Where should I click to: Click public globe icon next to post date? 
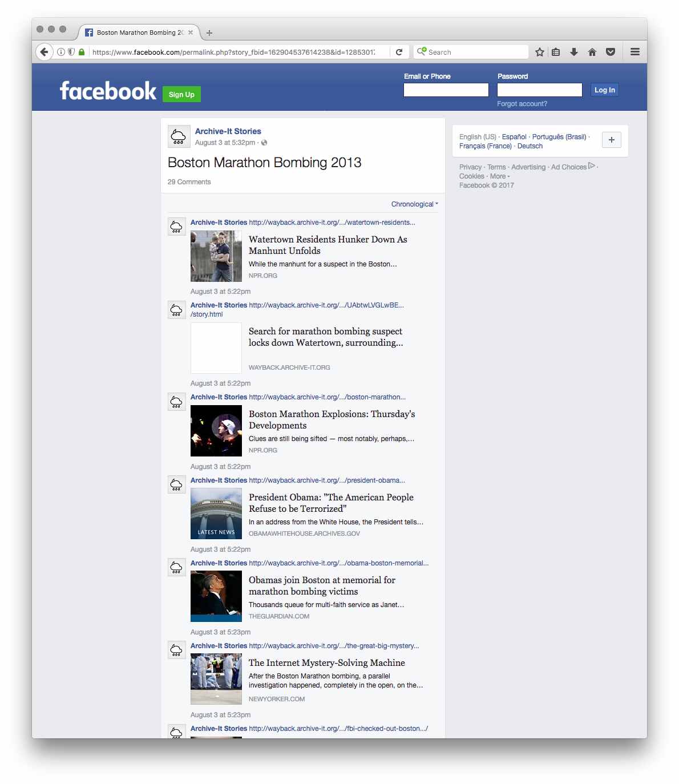[x=264, y=143]
